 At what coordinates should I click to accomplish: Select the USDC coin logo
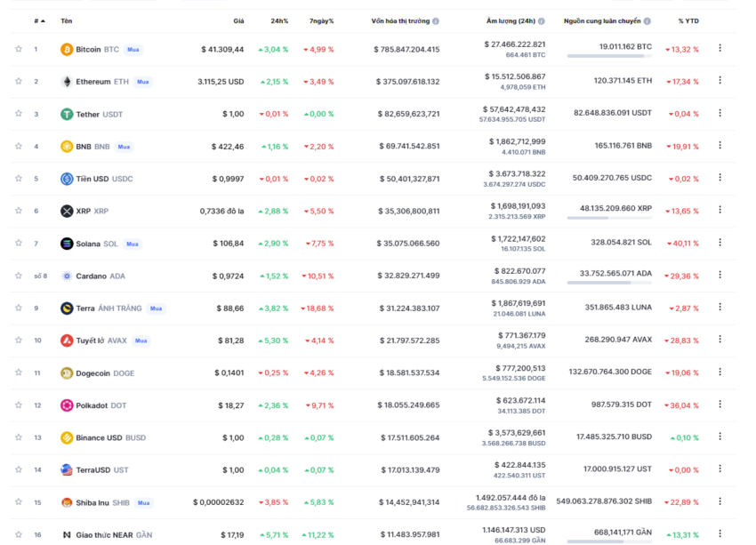[67, 179]
